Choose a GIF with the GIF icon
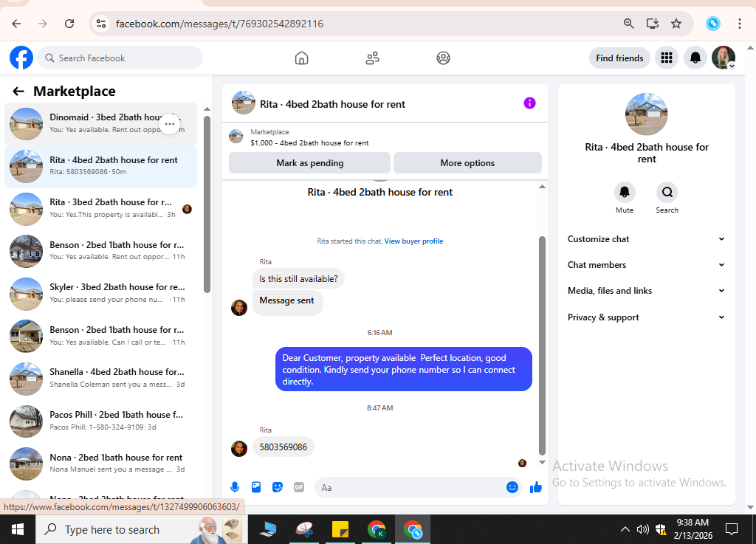756x544 pixels. click(299, 487)
